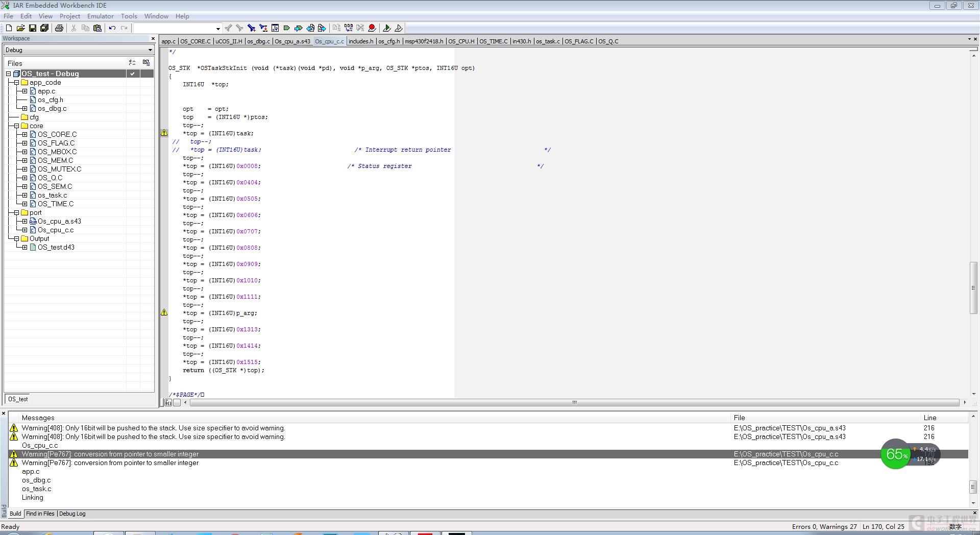The image size is (980, 535).
Task: Collapse the OS_test - Debug project node
Action: 8,74
